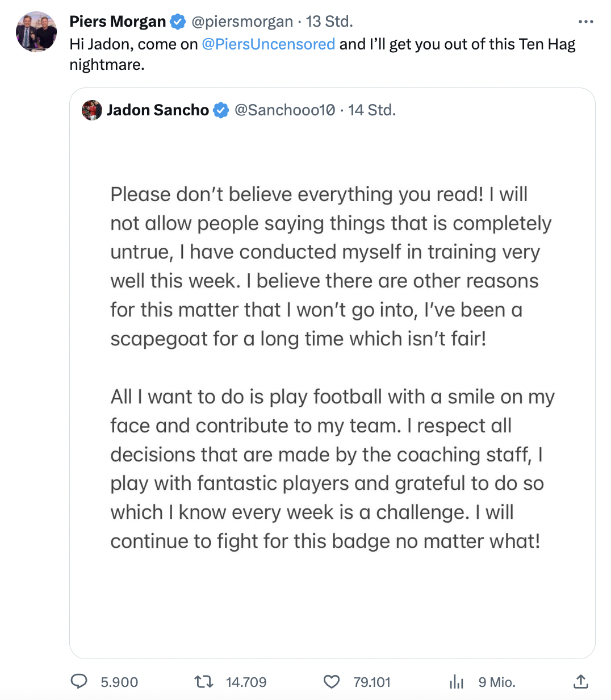Image resolution: width=611 pixels, height=700 pixels.
Task: Open the 13 Std. timestamp link
Action: pyautogui.click(x=329, y=22)
